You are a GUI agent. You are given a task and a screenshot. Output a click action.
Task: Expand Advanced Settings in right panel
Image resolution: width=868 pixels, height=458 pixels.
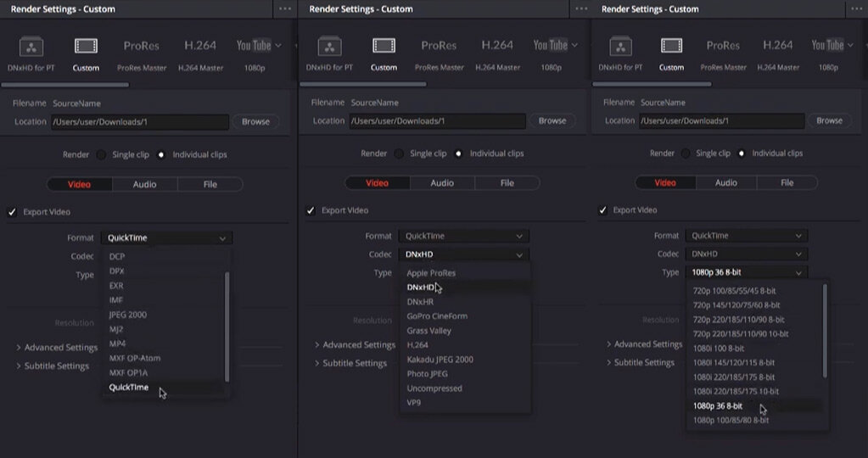tap(644, 344)
